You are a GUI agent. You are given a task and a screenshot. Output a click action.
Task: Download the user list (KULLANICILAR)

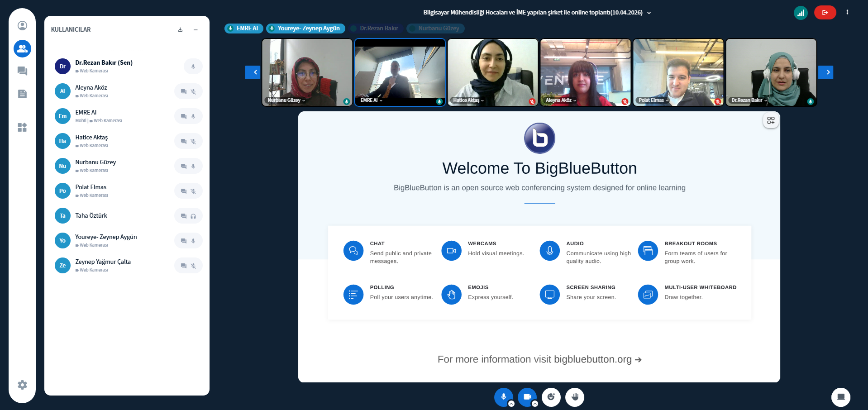click(180, 30)
